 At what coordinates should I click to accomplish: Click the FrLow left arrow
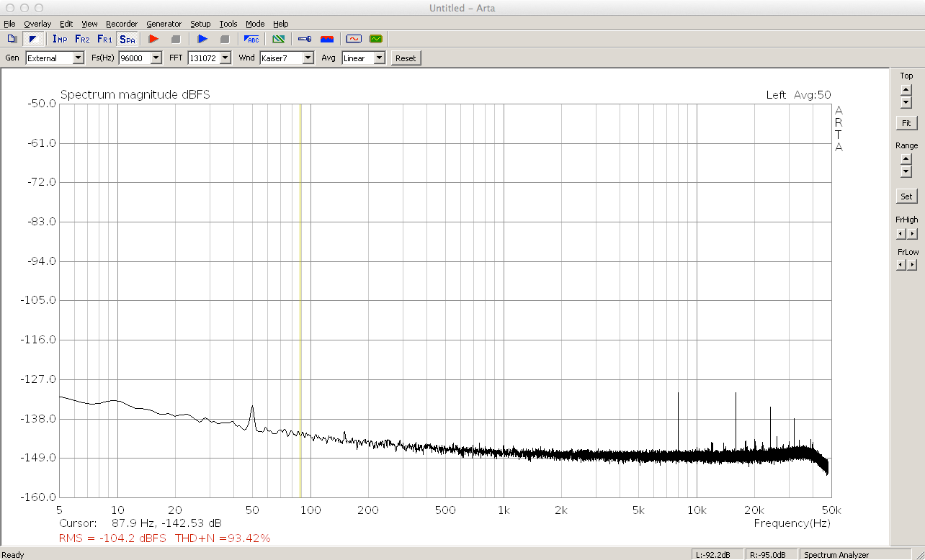901,264
